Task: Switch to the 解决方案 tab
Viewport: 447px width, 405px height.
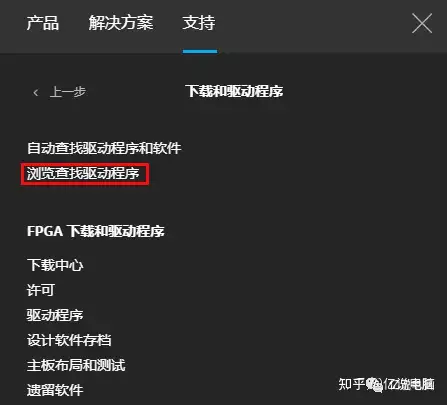Action: [121, 23]
